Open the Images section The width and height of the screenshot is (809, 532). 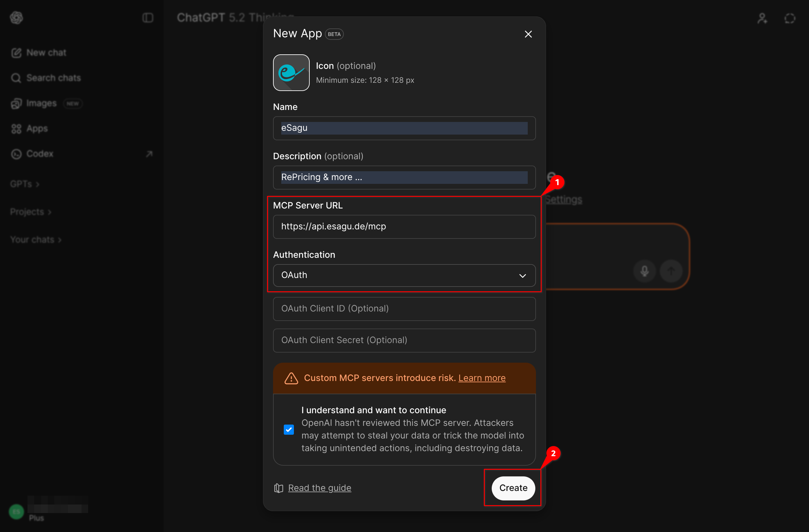pyautogui.click(x=41, y=103)
